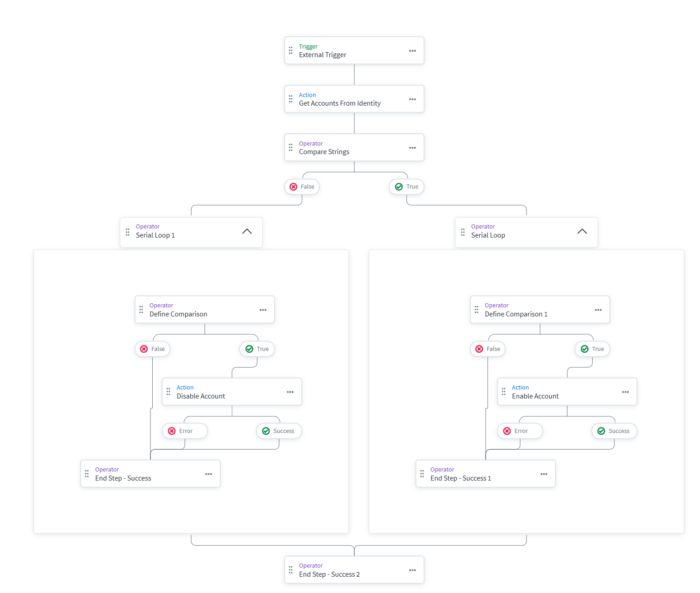Grab the Define Comparison 1 drag handle
Viewport: 700px width, 593px height.
pos(477,310)
